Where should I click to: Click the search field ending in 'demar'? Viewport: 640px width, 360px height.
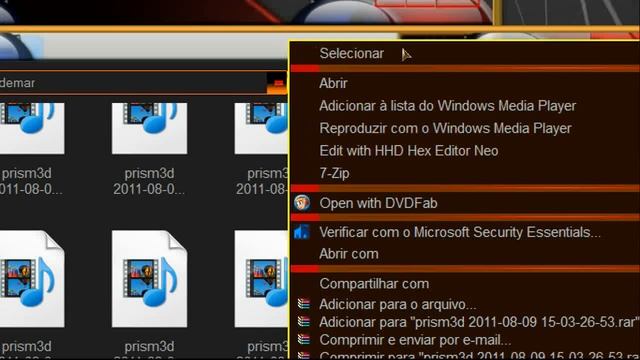pos(133,83)
